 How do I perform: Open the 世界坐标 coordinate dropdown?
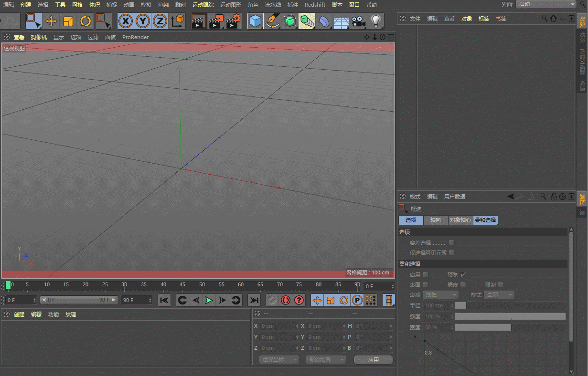pyautogui.click(x=278, y=359)
